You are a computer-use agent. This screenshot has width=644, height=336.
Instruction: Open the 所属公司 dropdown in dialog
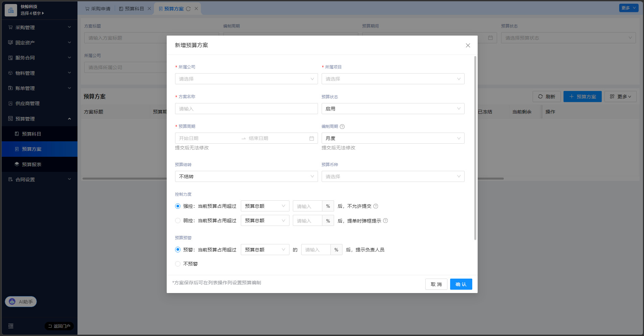(x=246, y=79)
